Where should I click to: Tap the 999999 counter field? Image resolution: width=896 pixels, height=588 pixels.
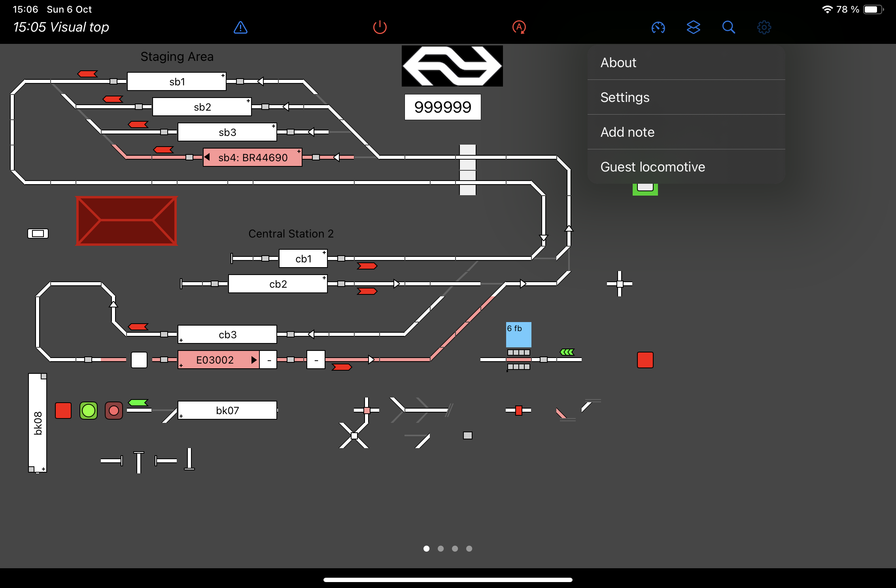[442, 107]
